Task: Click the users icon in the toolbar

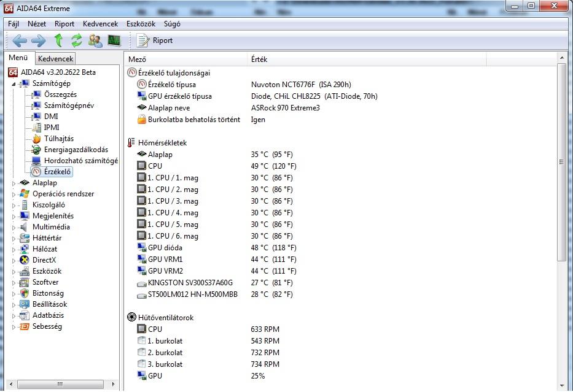Action: pyautogui.click(x=95, y=40)
